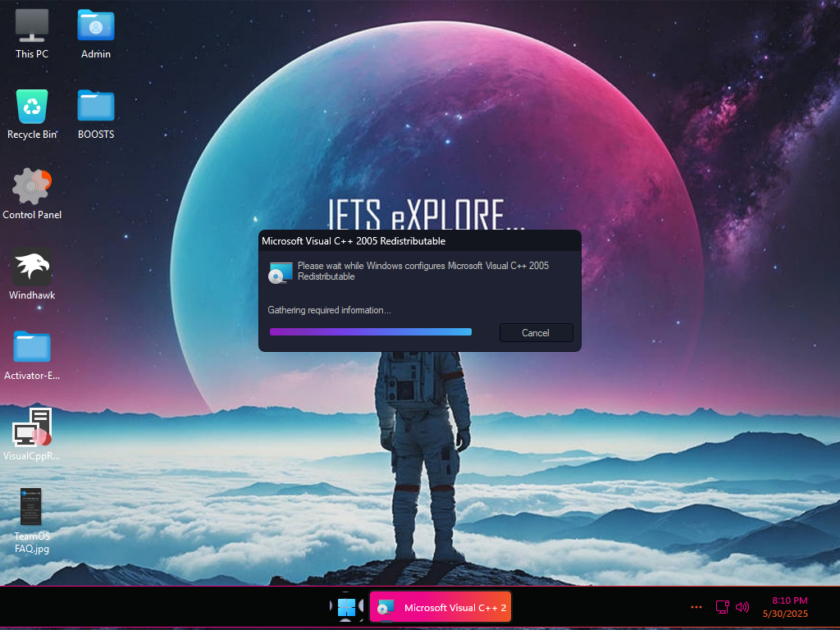The width and height of the screenshot is (840, 630).
Task: Open the Windows Start button
Action: [347, 608]
